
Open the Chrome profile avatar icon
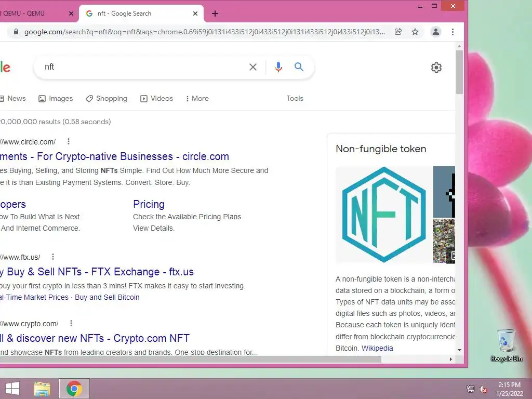tap(436, 32)
